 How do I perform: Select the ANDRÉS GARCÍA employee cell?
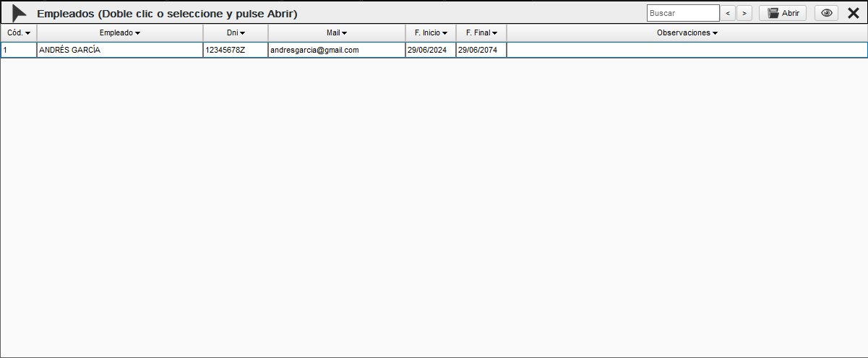tap(120, 50)
